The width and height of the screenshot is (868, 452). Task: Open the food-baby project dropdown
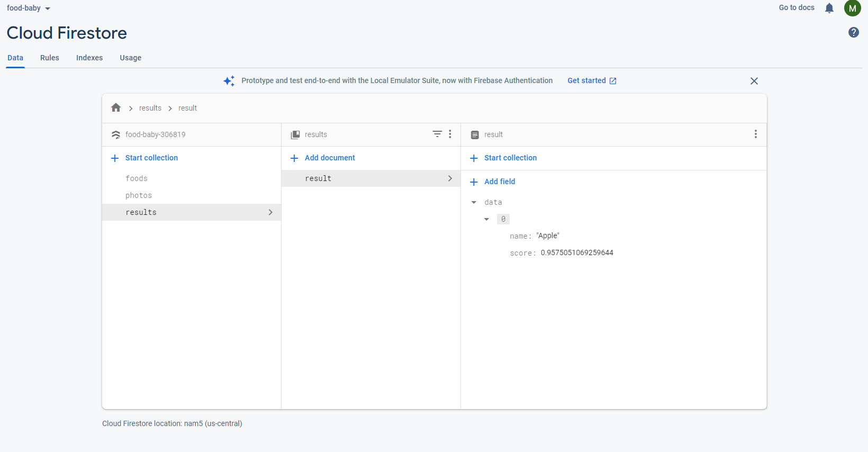(x=29, y=8)
